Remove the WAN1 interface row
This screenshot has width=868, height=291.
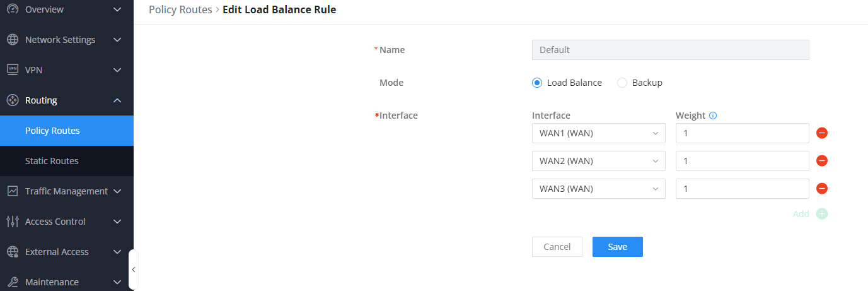821,133
